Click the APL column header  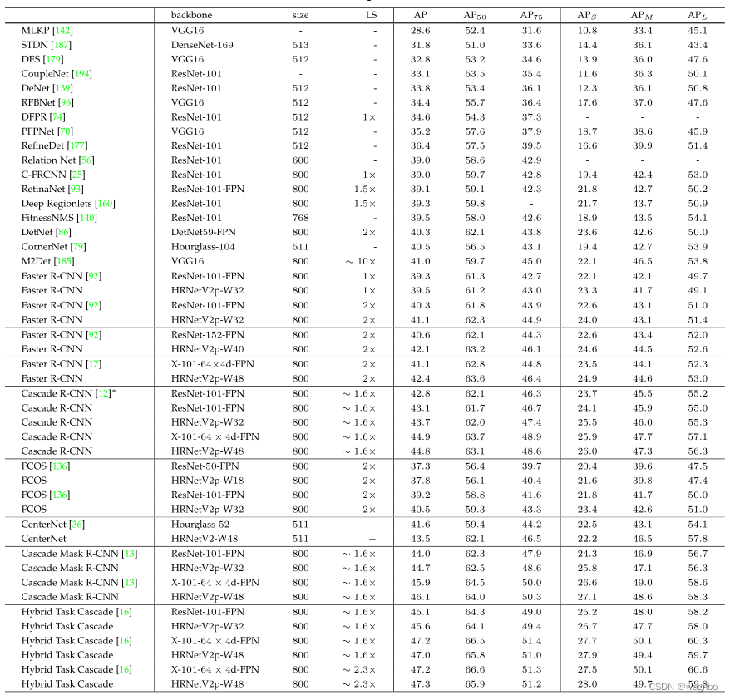click(x=697, y=15)
